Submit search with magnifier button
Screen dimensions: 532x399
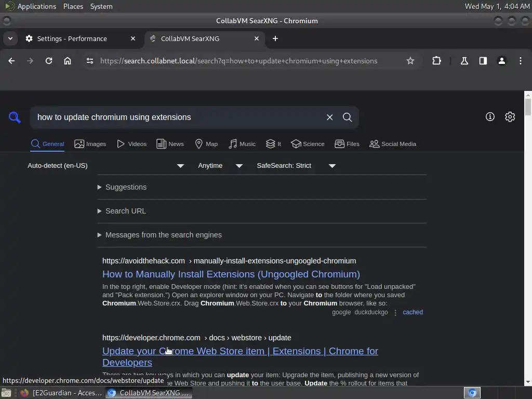pyautogui.click(x=347, y=117)
